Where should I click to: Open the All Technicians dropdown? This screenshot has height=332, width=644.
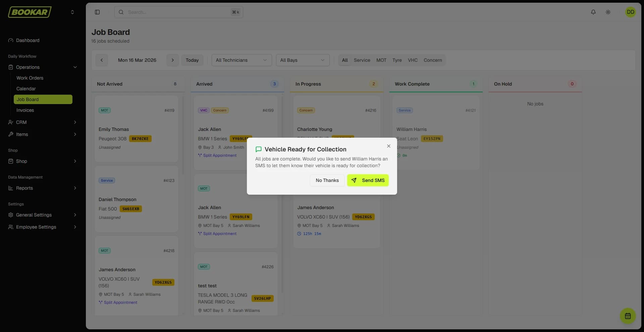click(x=241, y=60)
